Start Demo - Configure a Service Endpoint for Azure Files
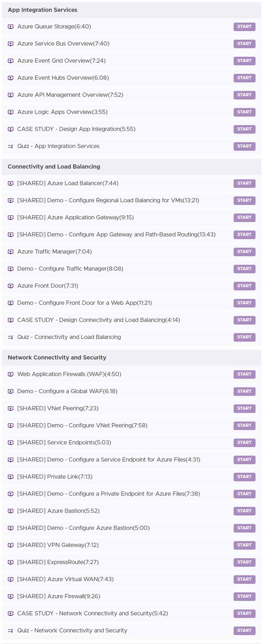 click(x=245, y=460)
